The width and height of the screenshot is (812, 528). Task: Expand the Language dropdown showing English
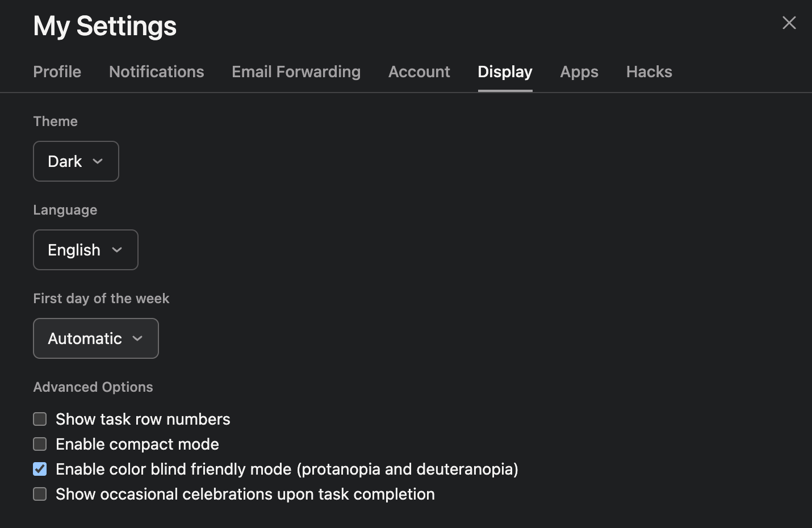85,250
